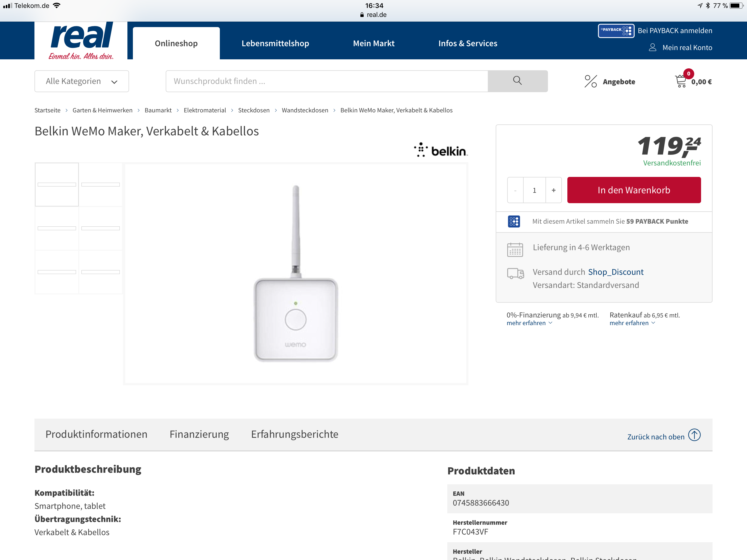Click the PAYBACK logo badge in header
The height and width of the screenshot is (560, 747).
pos(616,31)
